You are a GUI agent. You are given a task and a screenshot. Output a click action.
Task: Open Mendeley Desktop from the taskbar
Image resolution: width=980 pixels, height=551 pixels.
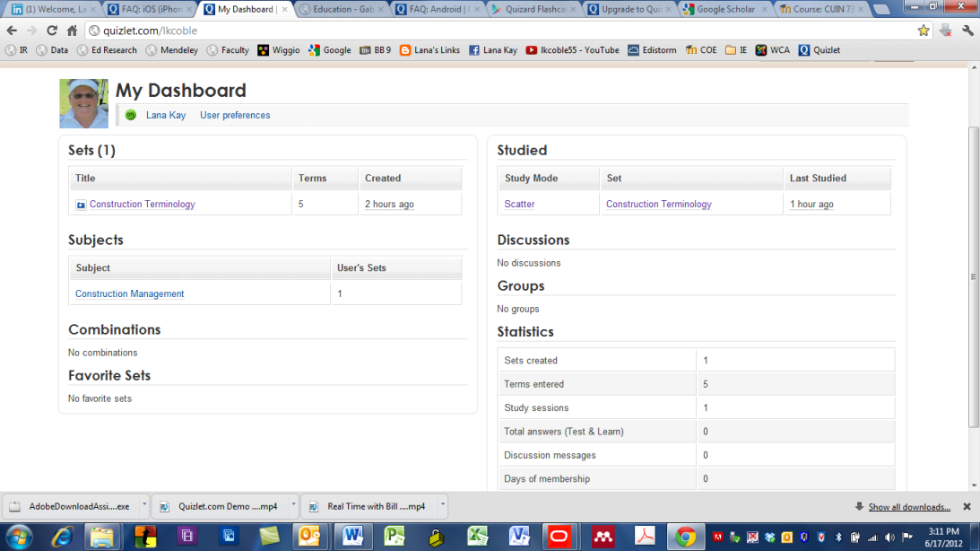[603, 537]
